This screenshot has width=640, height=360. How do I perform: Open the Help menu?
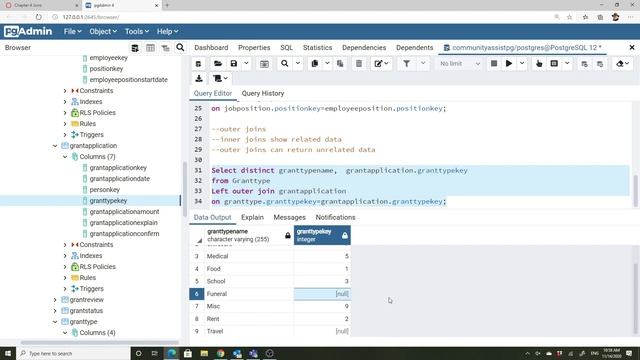coord(167,31)
